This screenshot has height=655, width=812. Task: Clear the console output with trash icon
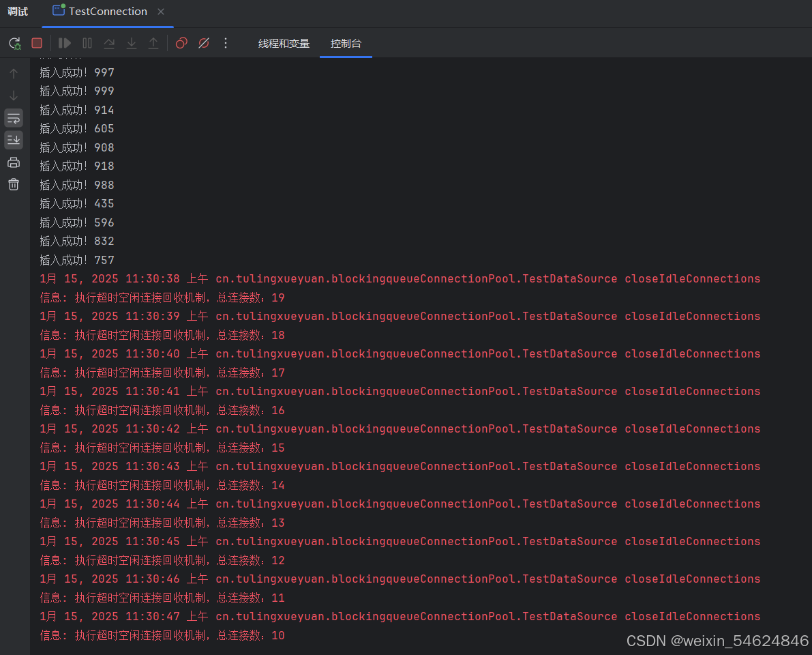(14, 184)
